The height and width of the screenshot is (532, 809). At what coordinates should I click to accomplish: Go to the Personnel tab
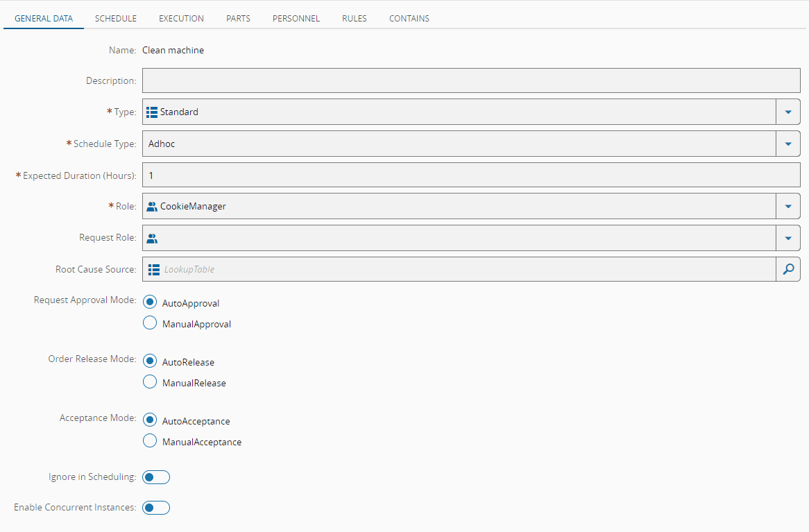pos(296,19)
